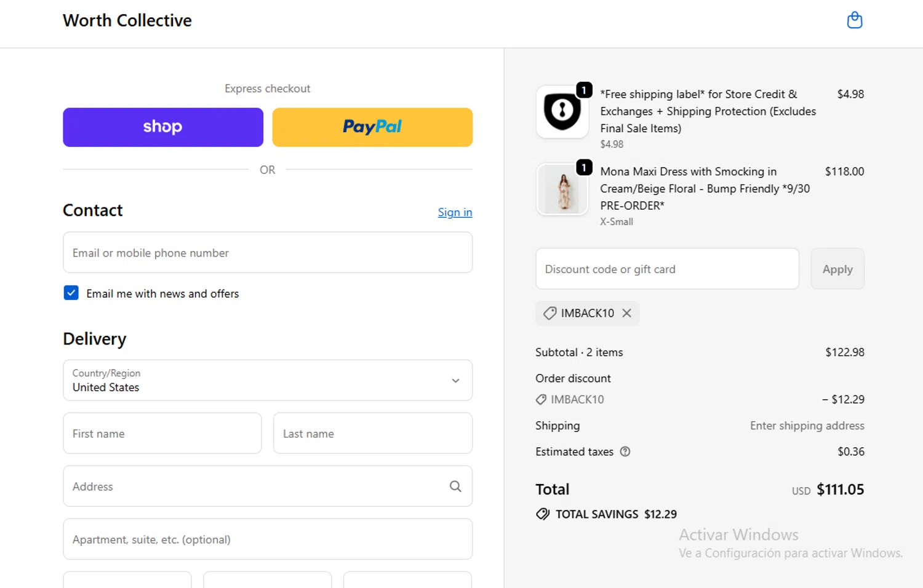923x588 pixels.
Task: Click the Sign in link
Action: [455, 212]
